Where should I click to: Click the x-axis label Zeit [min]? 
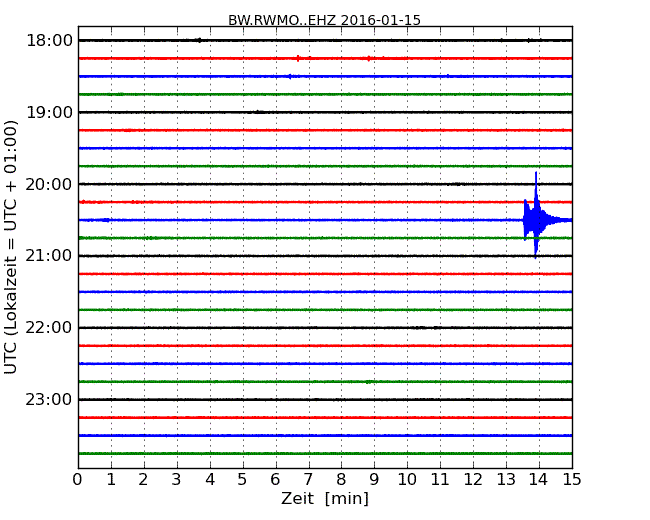[x=325, y=498]
